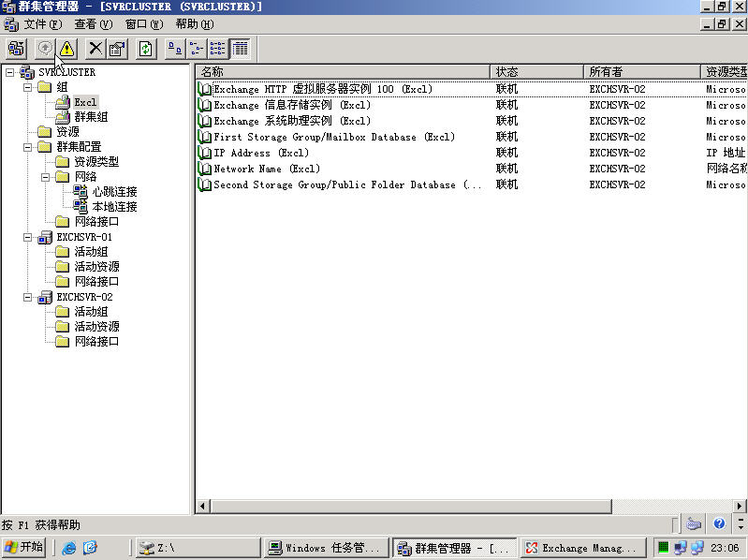
Task: Sort by the 状态 column header
Action: point(535,72)
